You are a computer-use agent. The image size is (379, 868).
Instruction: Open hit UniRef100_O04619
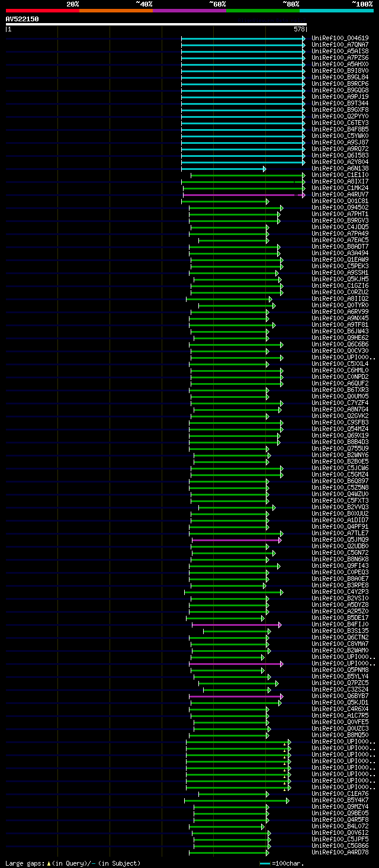(340, 38)
